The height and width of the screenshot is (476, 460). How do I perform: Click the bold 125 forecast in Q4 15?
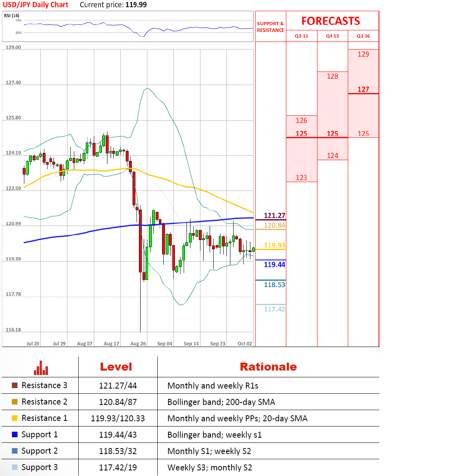pos(333,133)
